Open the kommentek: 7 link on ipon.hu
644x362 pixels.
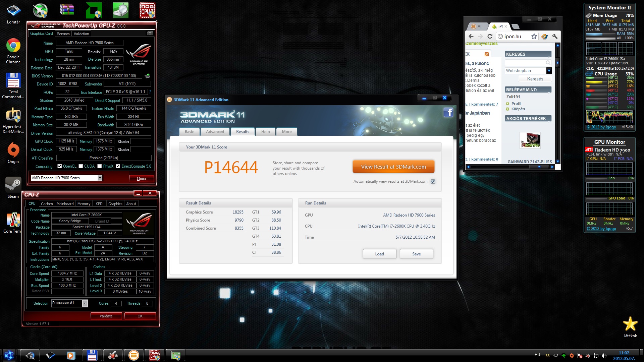point(485,104)
